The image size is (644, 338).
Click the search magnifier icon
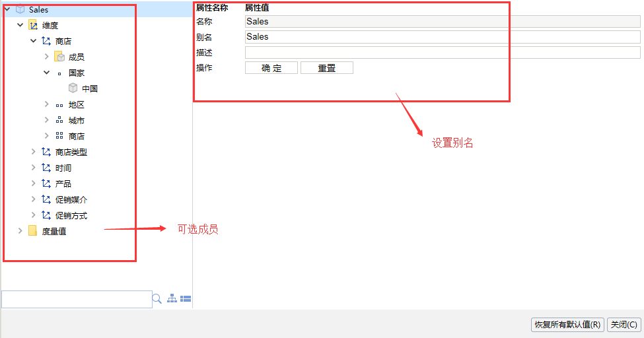point(157,298)
